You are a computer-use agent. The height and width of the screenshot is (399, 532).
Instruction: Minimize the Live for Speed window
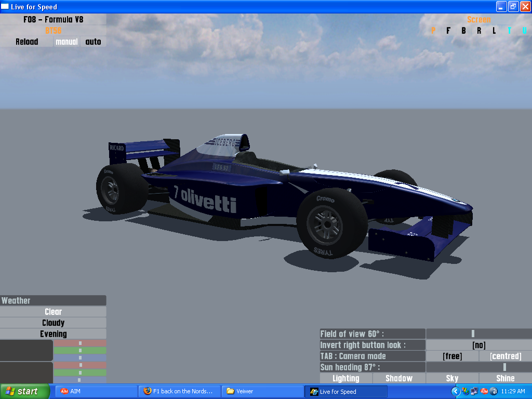pos(501,6)
